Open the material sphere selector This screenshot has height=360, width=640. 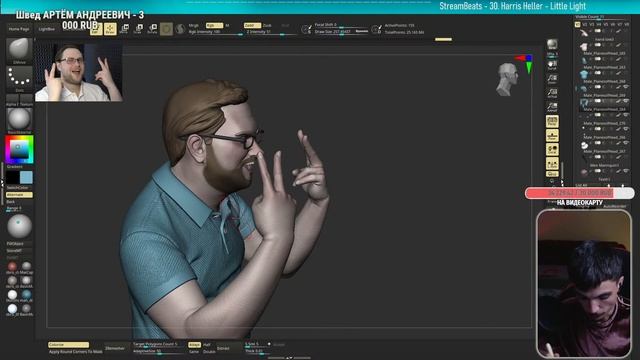19,120
